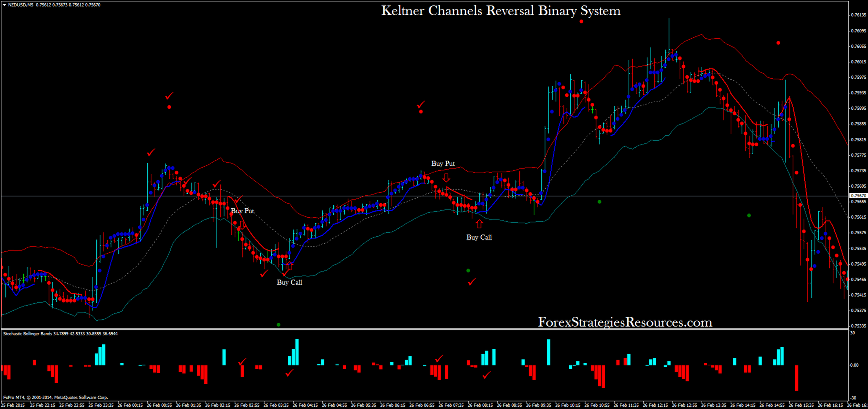
Task: Click price level 0.75335 on the axis
Action: coord(858,326)
